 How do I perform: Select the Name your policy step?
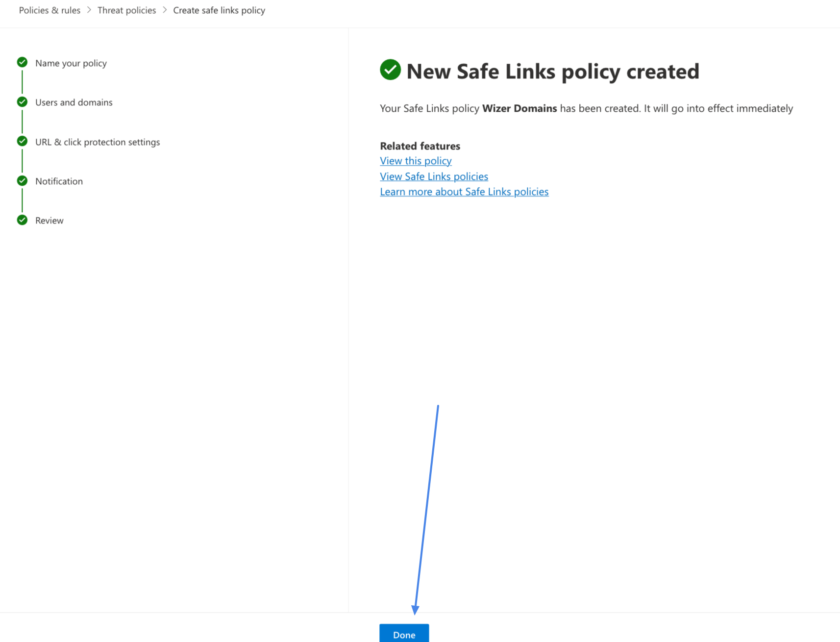point(71,63)
